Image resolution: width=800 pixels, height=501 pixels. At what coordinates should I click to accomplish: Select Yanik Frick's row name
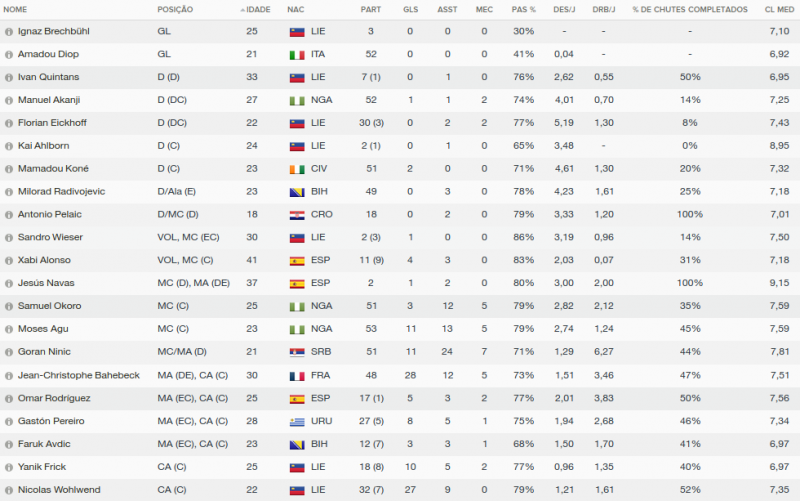click(x=41, y=466)
